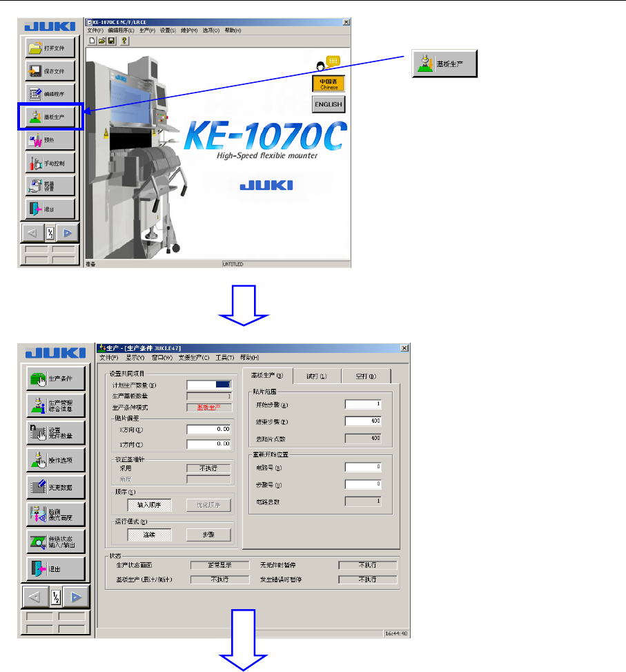Open 检测激光高度 (Laser Height Check) sidebar button
626x672 pixels.
click(56, 515)
